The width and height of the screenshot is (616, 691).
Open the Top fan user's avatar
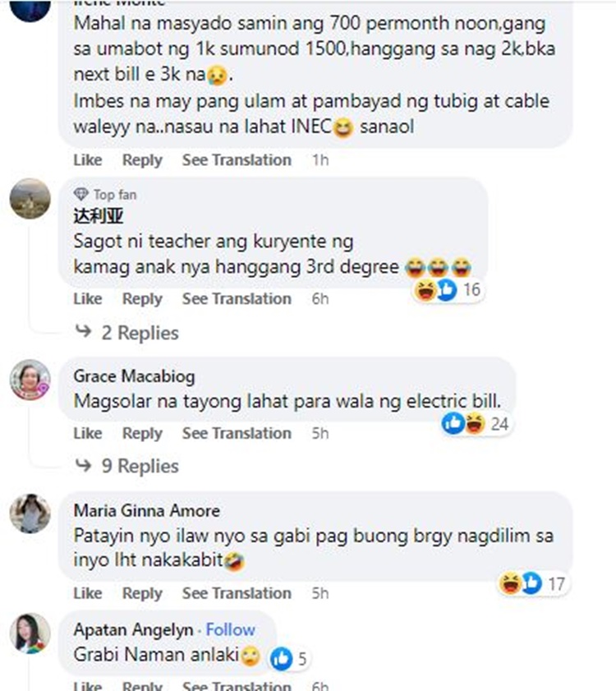pyautogui.click(x=30, y=199)
